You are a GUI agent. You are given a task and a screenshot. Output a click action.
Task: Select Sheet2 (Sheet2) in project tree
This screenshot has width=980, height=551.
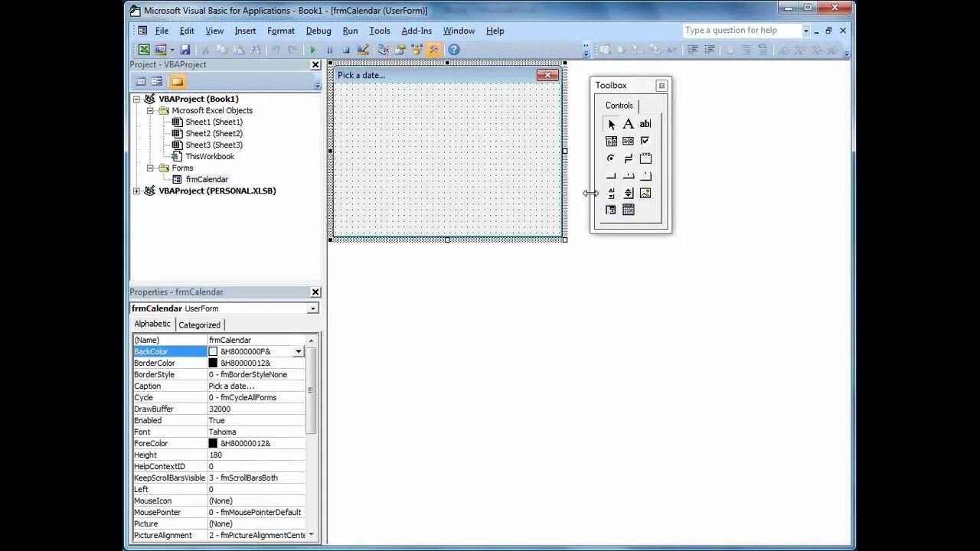pyautogui.click(x=214, y=133)
